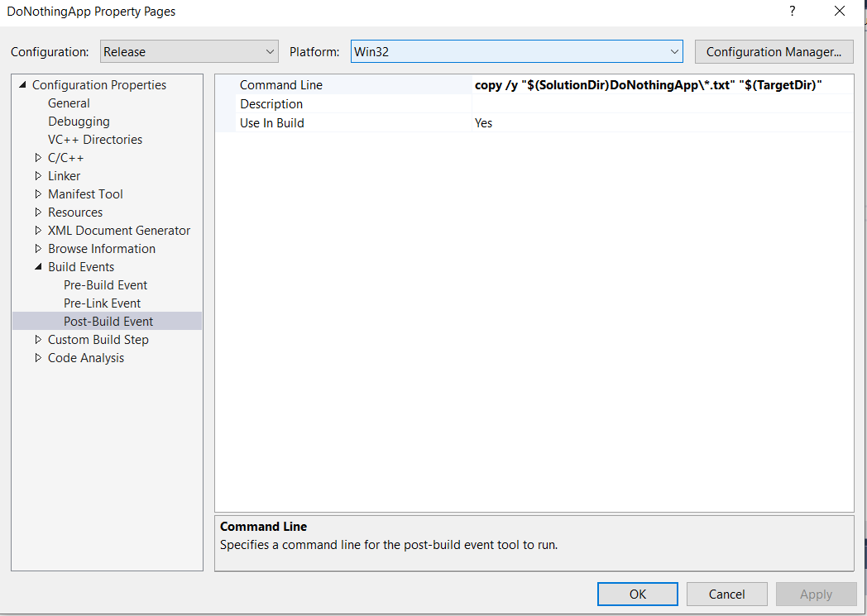Select Pre-Build Event in the tree
The width and height of the screenshot is (867, 616).
point(106,285)
